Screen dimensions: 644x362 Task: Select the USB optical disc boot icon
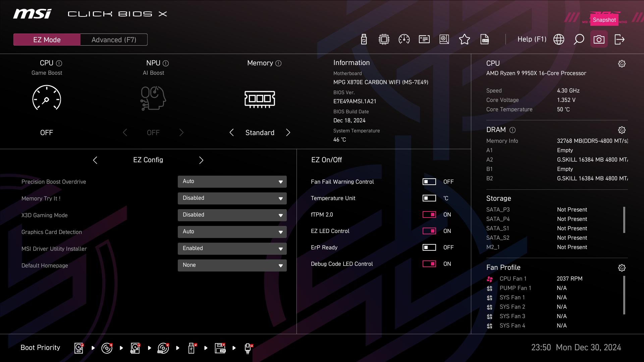(x=163, y=348)
